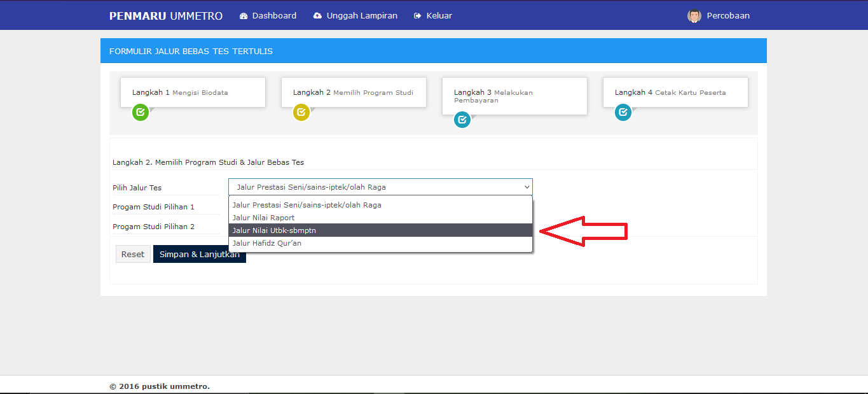Click the Percobaan user avatar
868x394 pixels.
pyautogui.click(x=694, y=16)
